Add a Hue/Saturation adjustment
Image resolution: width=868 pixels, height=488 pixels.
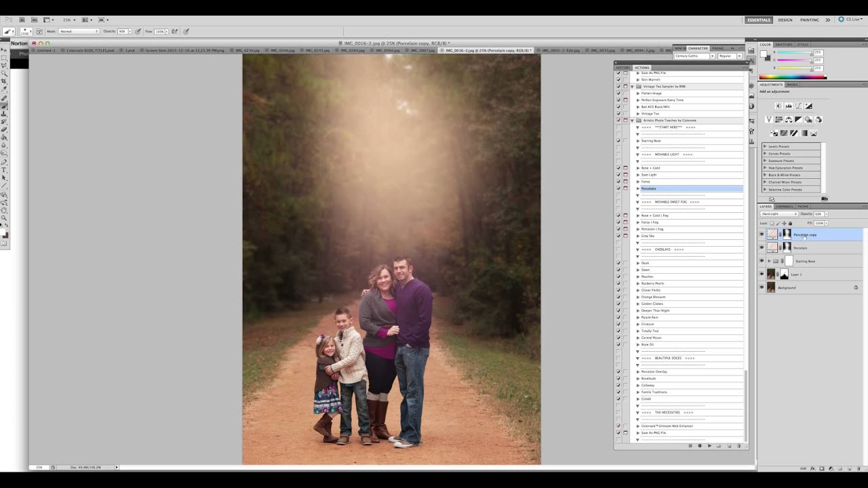778,120
